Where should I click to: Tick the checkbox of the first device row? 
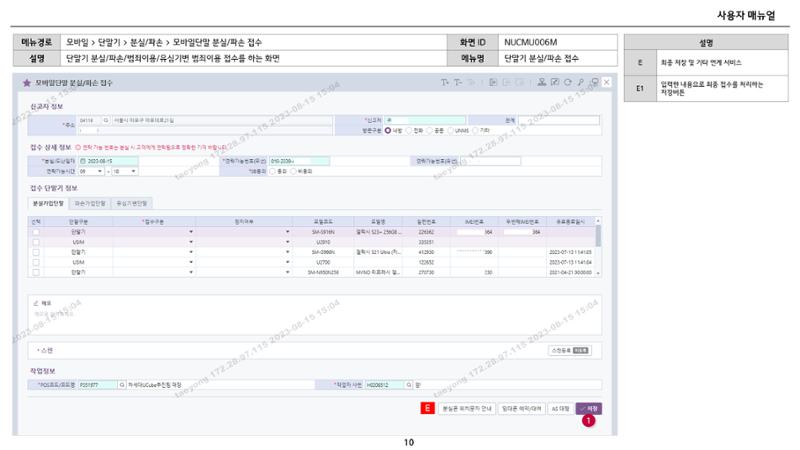tap(36, 232)
